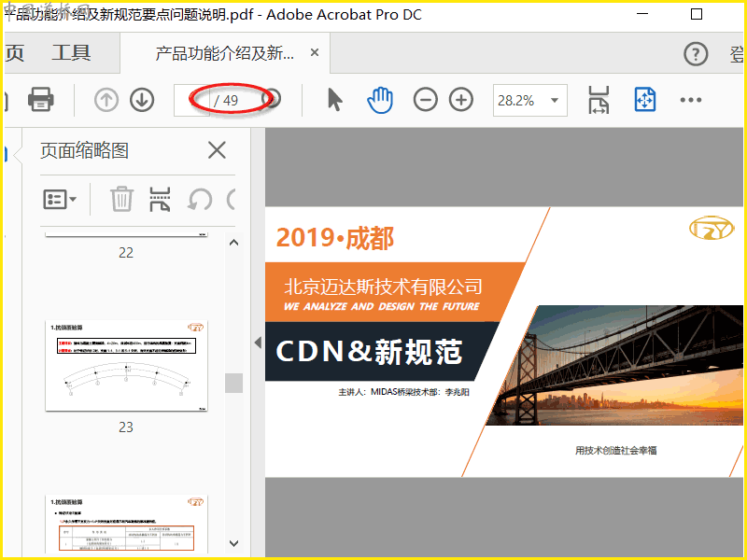Viewport: 747px width, 560px height.
Task: Click the thumbnail panel scrollbar handle
Action: pos(234,383)
